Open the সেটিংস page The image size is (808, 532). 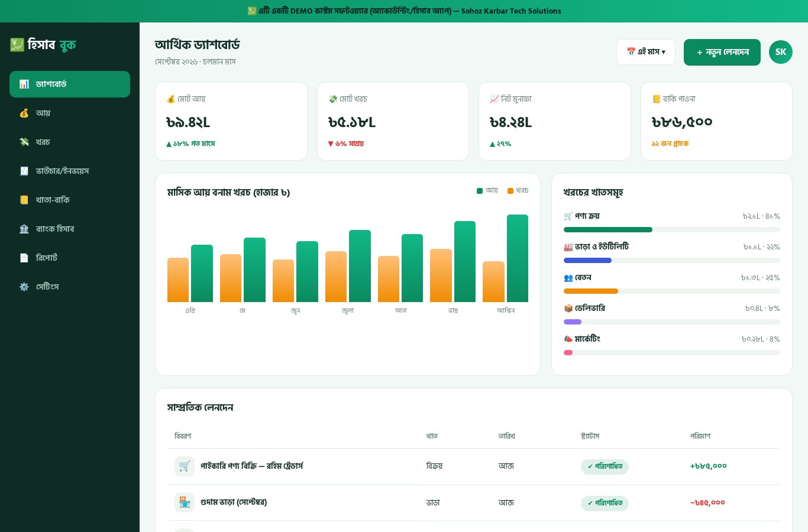pyautogui.click(x=70, y=287)
